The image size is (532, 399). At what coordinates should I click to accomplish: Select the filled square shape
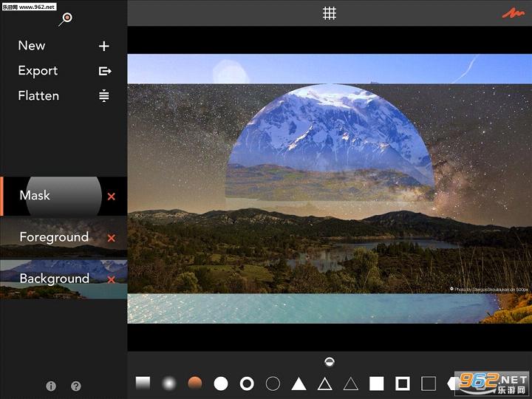point(377,383)
